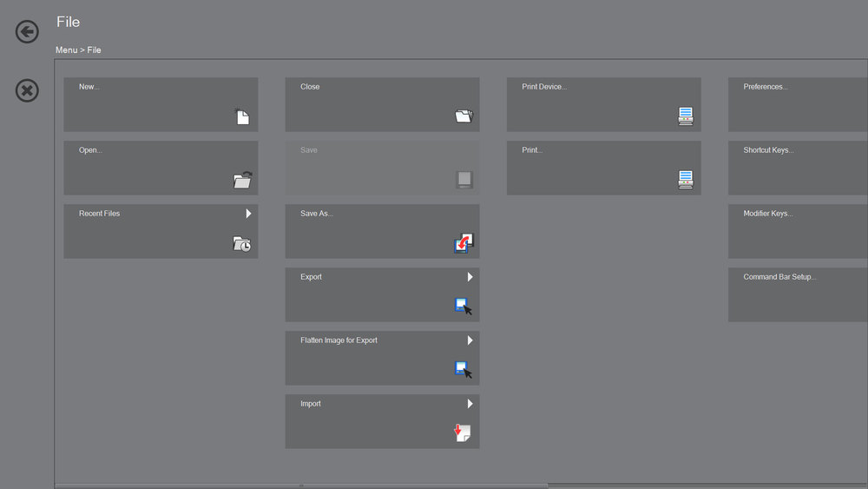Open the Print Device... label

tap(544, 87)
